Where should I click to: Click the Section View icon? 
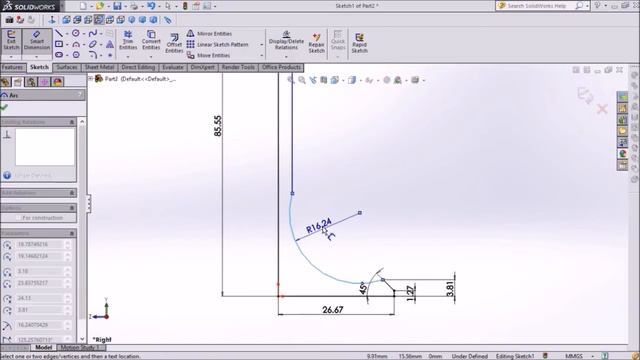coord(324,80)
